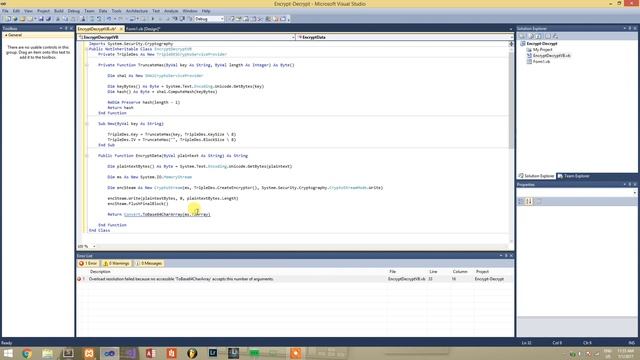The image size is (640, 360).
Task: Toggle auto-hide pin on Solution Explorer
Action: 630,29
